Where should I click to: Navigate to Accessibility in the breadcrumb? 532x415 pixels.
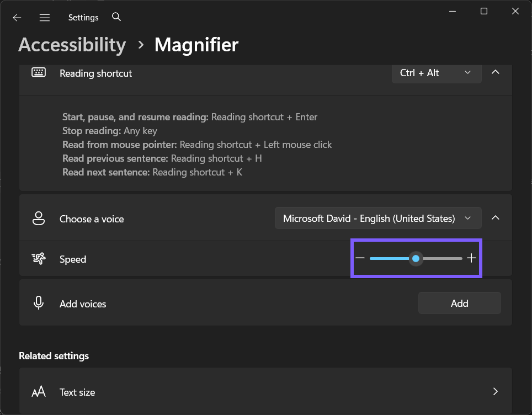coord(72,45)
